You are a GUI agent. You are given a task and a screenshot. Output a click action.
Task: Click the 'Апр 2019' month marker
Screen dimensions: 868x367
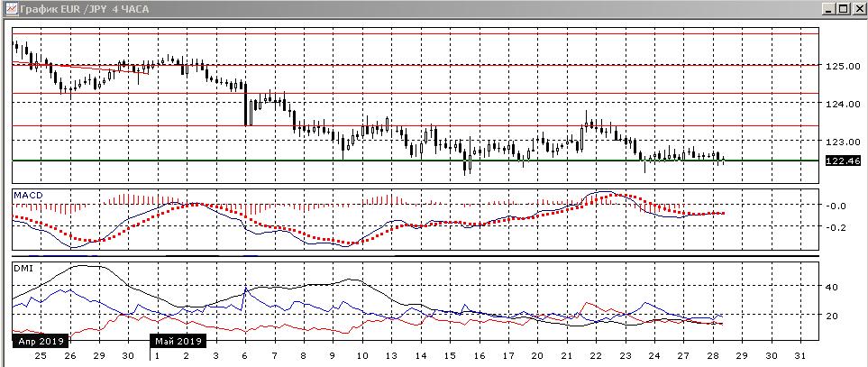point(37,342)
